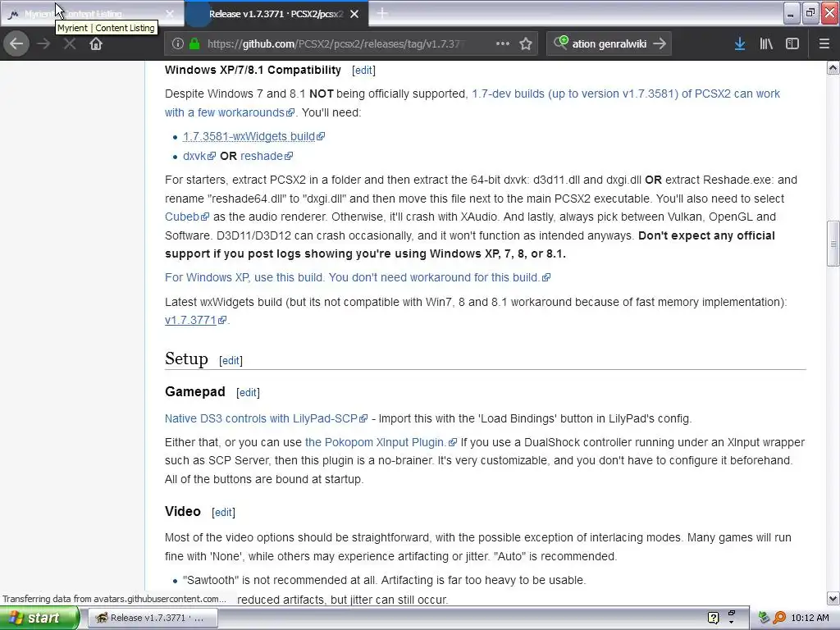This screenshot has width=840, height=630.
Task: Open Native DS3 controls with LilyPad-SCP
Action: click(266, 419)
